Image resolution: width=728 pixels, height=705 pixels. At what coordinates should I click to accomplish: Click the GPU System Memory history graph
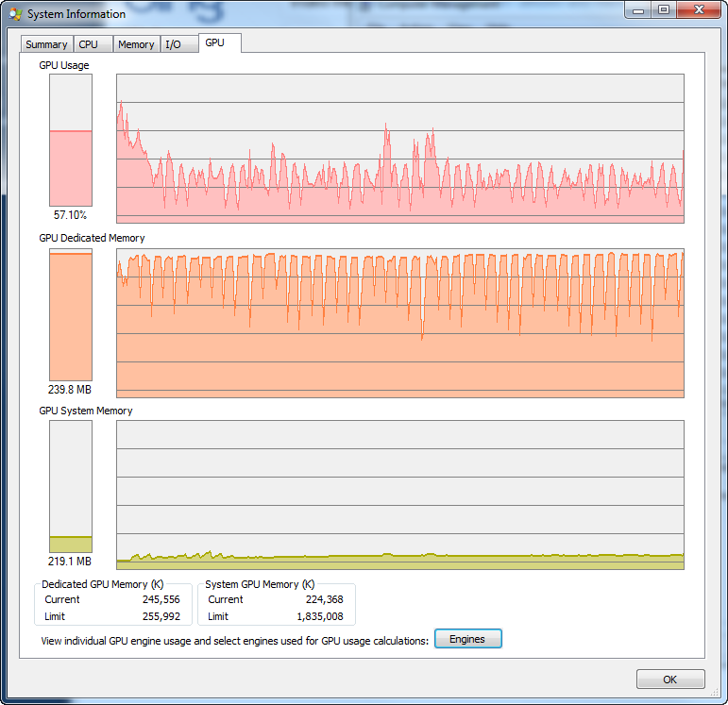pyautogui.click(x=399, y=495)
